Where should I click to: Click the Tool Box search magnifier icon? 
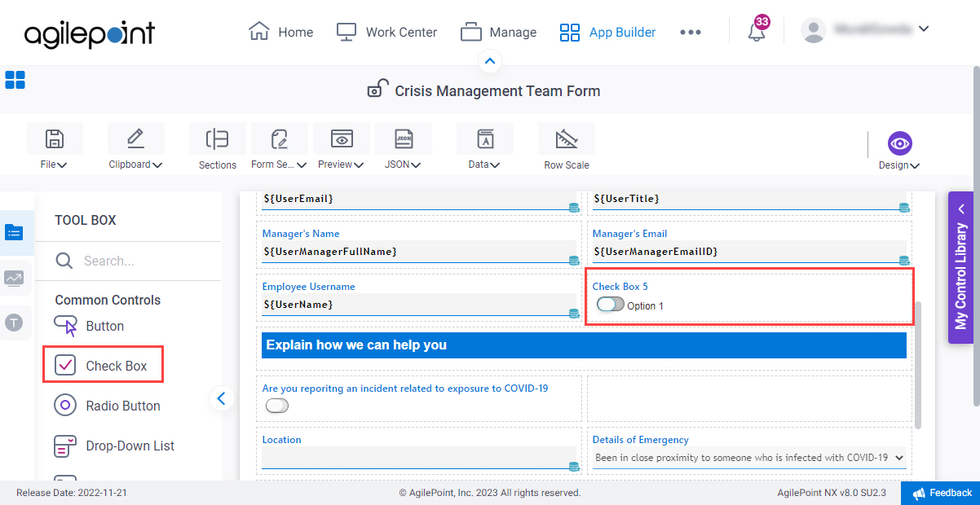(64, 261)
